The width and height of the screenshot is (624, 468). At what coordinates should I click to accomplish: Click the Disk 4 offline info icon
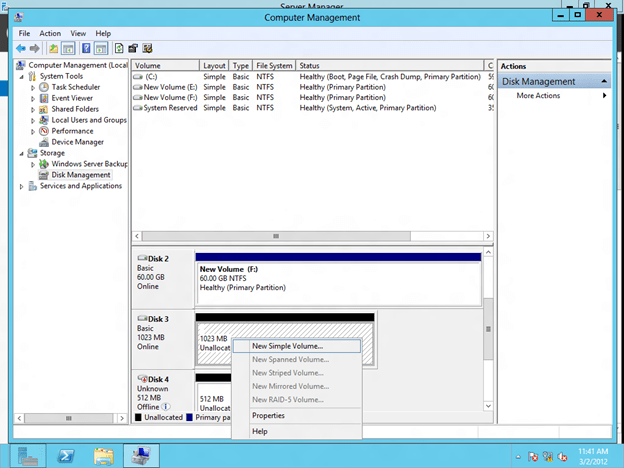coord(166,407)
